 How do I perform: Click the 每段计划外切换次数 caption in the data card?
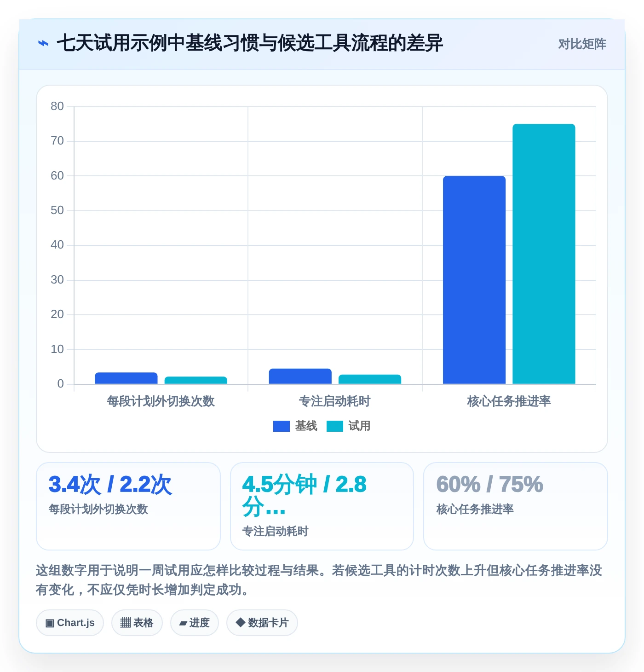click(98, 509)
